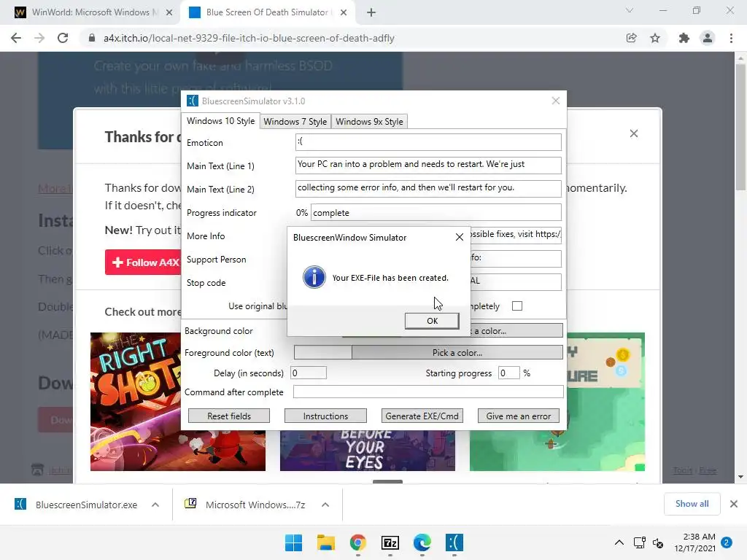The image size is (747, 560).
Task: Show hidden system tray icons
Action: coord(619,542)
